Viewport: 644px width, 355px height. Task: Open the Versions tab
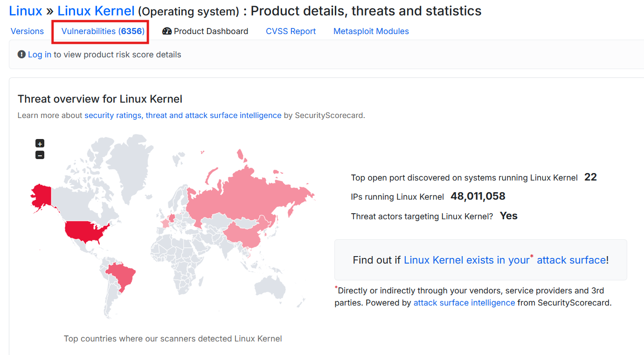(x=27, y=31)
